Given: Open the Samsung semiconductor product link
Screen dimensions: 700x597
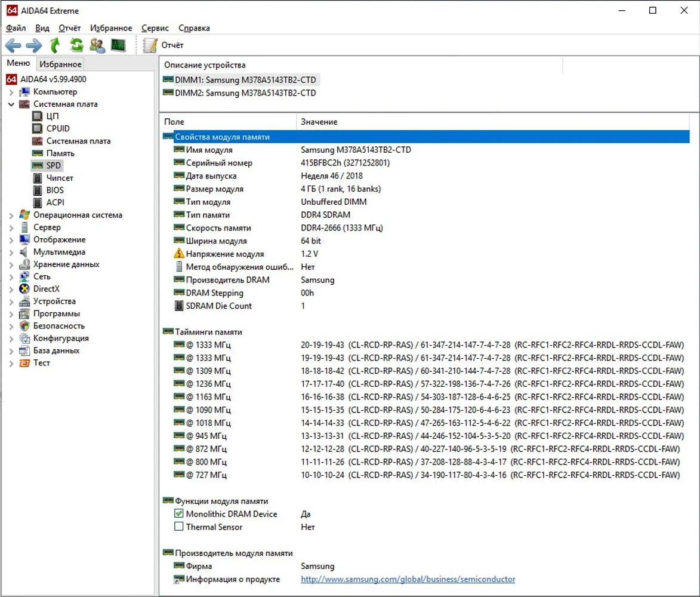Looking at the screenshot, I should pos(408,579).
